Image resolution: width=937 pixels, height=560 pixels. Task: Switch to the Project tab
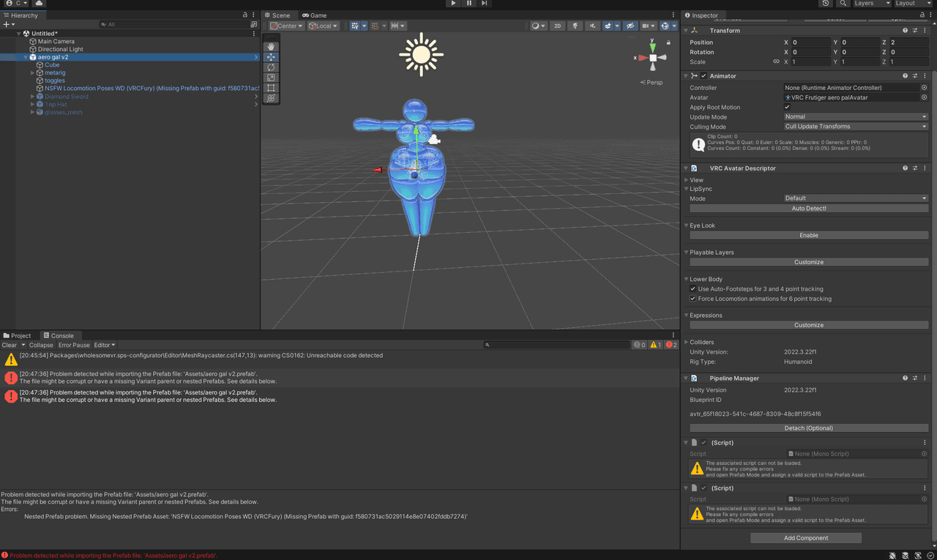(18, 336)
